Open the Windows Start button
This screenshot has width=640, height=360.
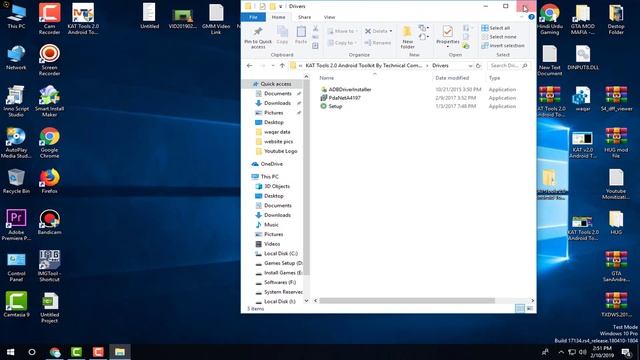coord(11,352)
